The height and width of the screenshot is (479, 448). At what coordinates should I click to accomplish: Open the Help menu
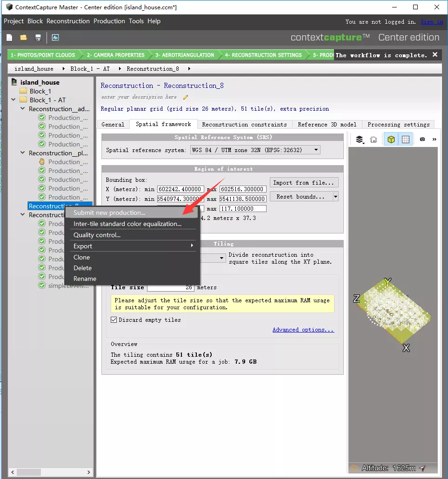154,21
